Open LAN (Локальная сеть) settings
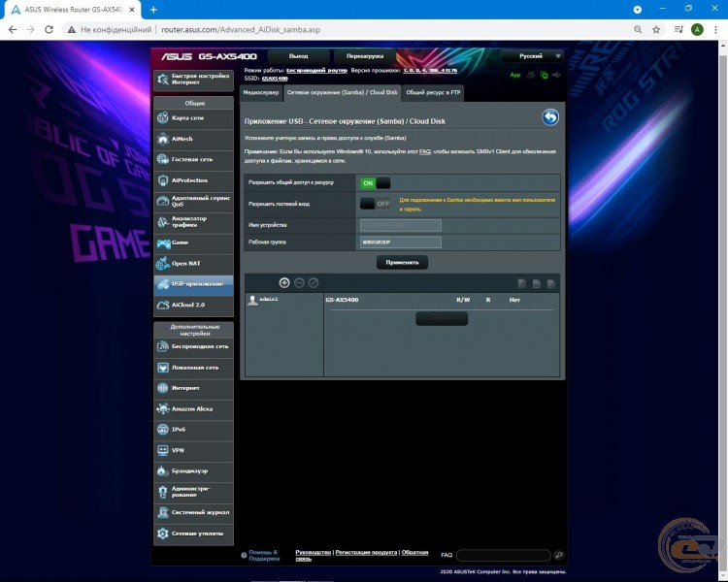 coord(193,368)
